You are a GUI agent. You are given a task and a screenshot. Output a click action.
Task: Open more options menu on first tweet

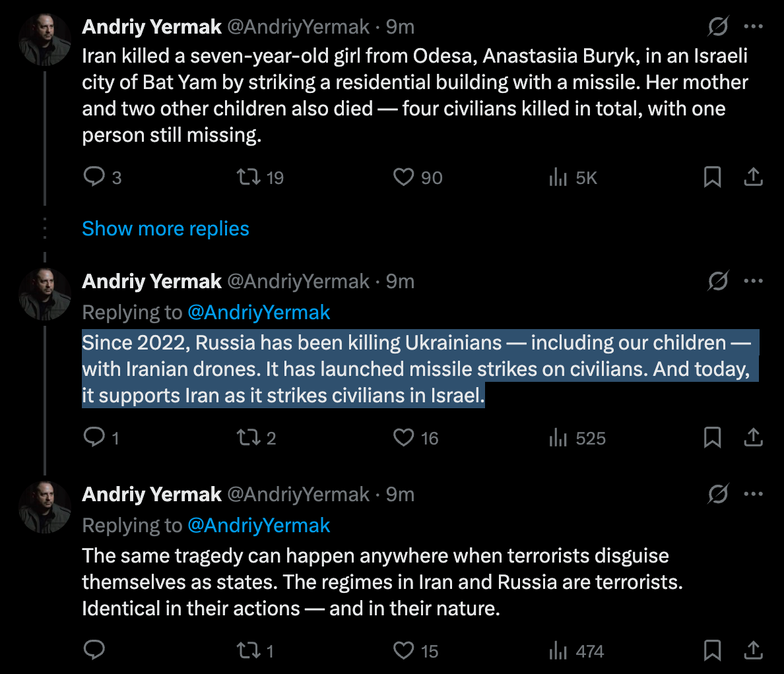click(753, 26)
